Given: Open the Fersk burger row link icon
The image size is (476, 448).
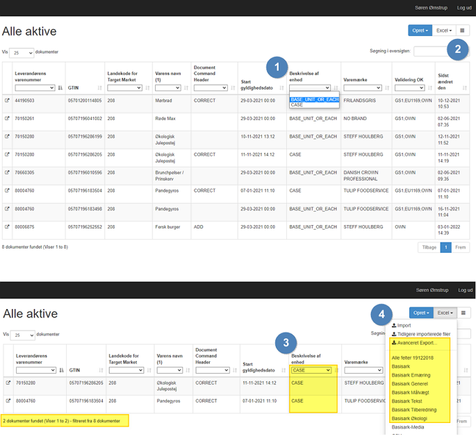Looking at the screenshot, I should (x=7, y=226).
